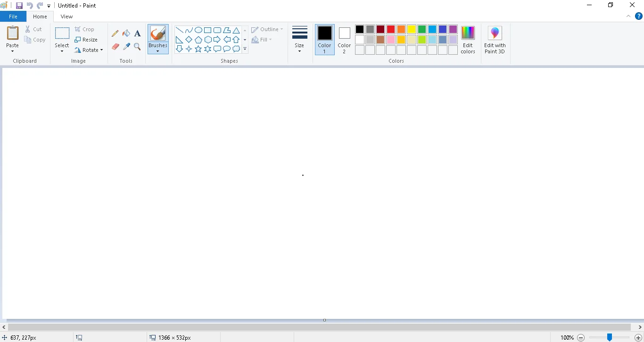Choose the Triangle shape
Image resolution: width=644 pixels, height=342 pixels.
[236, 30]
